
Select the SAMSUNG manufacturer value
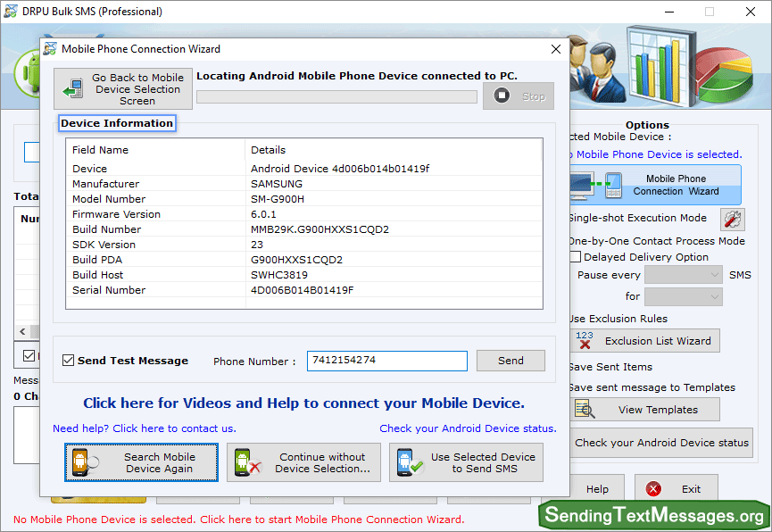pos(277,184)
